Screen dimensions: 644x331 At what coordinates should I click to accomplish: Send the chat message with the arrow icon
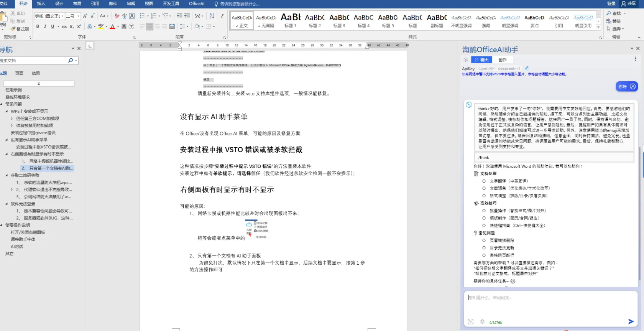[631, 321]
